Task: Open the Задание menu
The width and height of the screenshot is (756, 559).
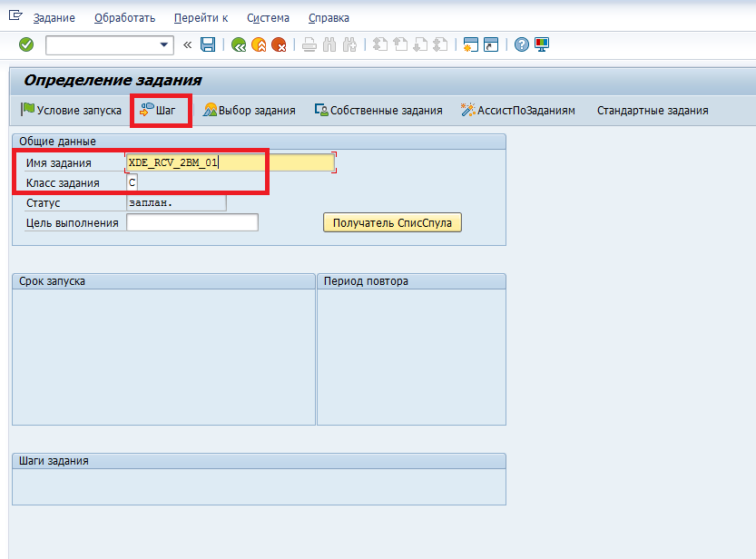Action: tap(54, 18)
